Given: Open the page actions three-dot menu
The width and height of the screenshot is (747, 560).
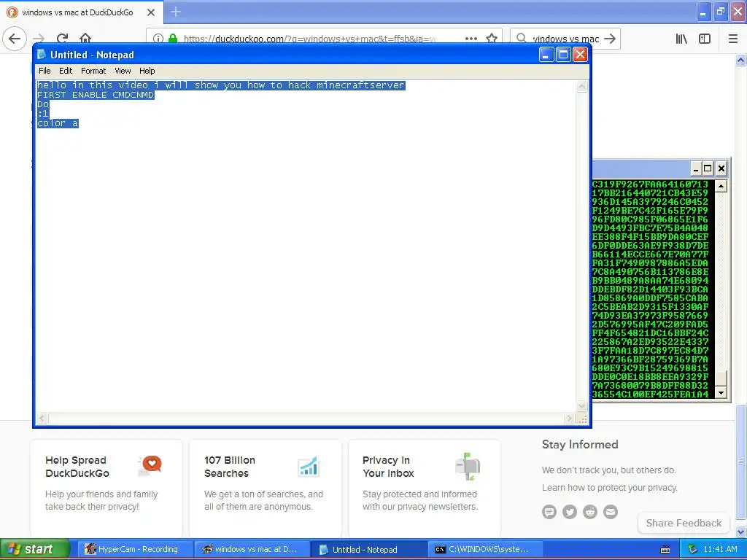Looking at the screenshot, I should [471, 39].
